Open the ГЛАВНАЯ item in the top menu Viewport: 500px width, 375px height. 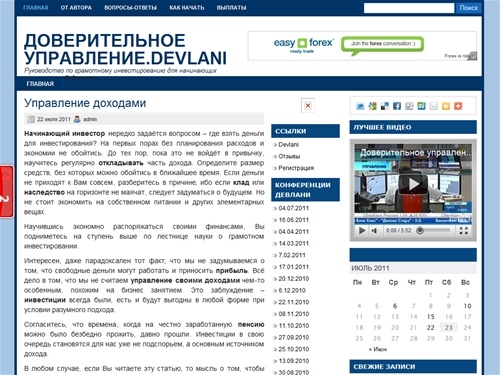(36, 7)
